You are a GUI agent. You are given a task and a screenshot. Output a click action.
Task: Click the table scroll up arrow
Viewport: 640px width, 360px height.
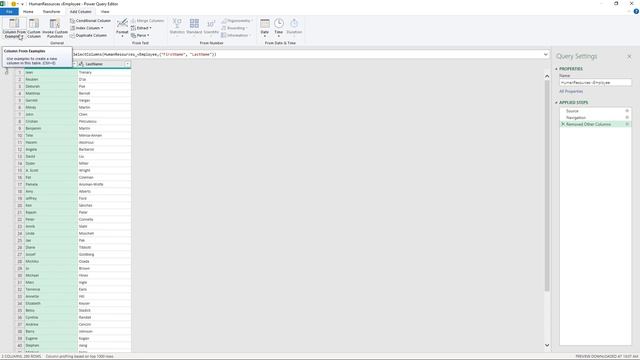coord(547,76)
